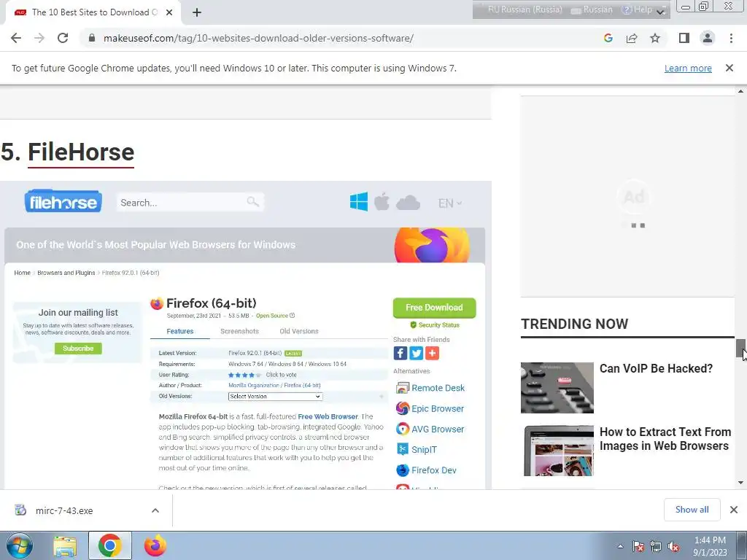Open Chrome's three-dot menu
747x560 pixels.
(x=731, y=38)
